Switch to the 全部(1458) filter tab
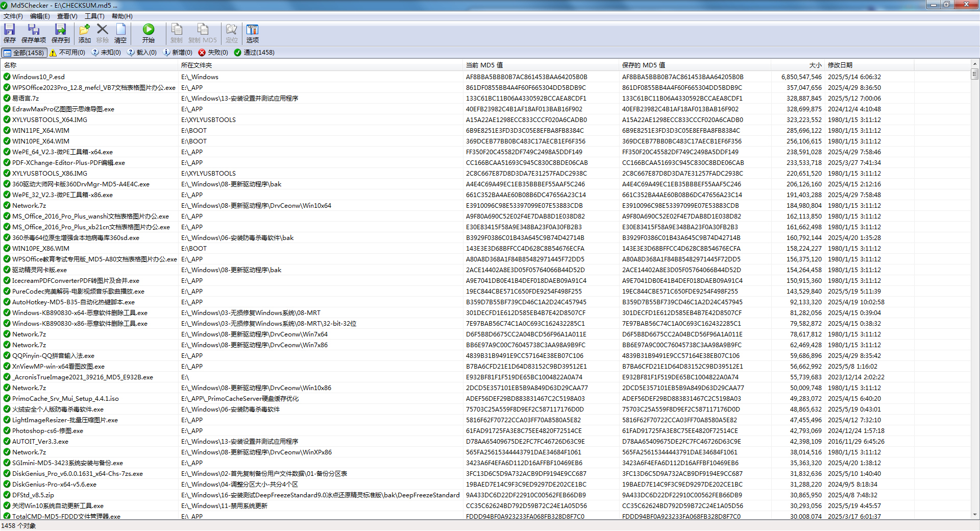Viewport: 980px width, 531px height. (x=24, y=53)
